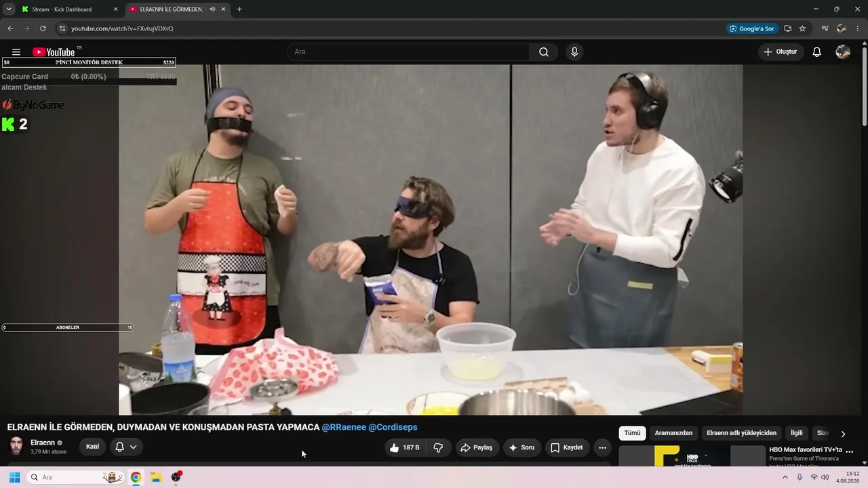
Task: Open the @RRaenee channel link
Action: [344, 427]
